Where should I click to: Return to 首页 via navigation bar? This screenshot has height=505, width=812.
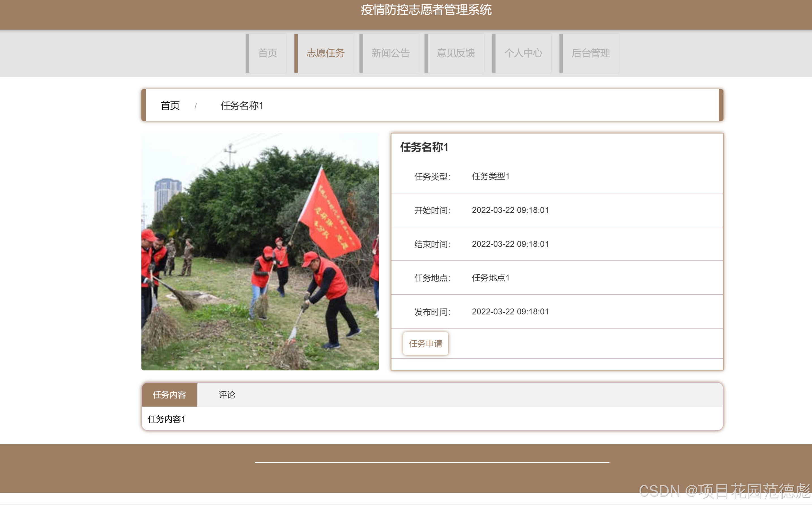(267, 53)
